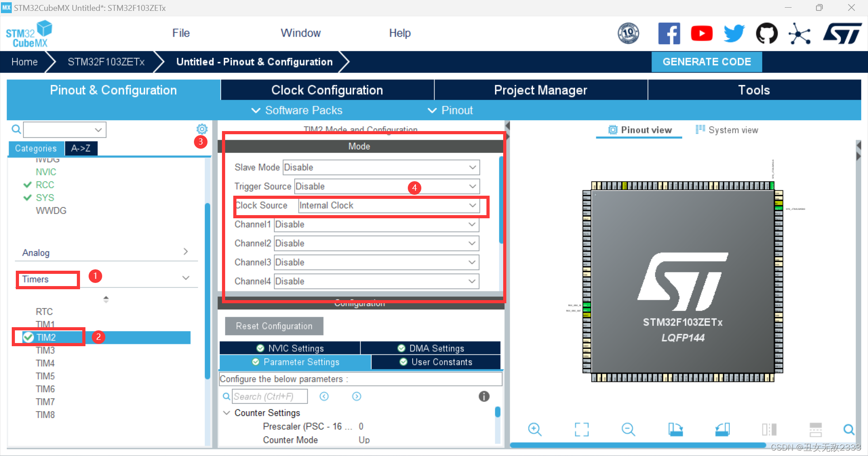
Task: Open the ST Twitter icon
Action: tap(734, 33)
